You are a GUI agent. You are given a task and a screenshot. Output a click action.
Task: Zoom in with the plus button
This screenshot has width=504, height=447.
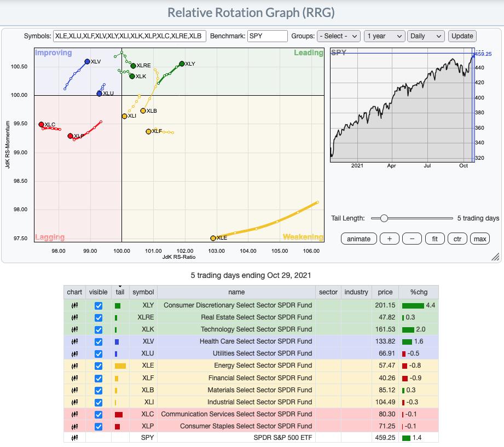click(389, 239)
